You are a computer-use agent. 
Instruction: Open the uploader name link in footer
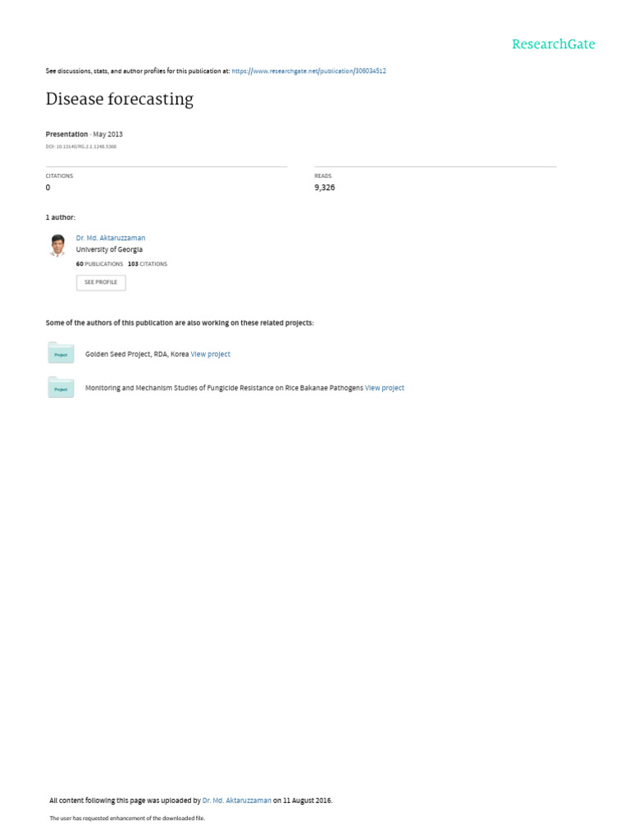(x=237, y=801)
